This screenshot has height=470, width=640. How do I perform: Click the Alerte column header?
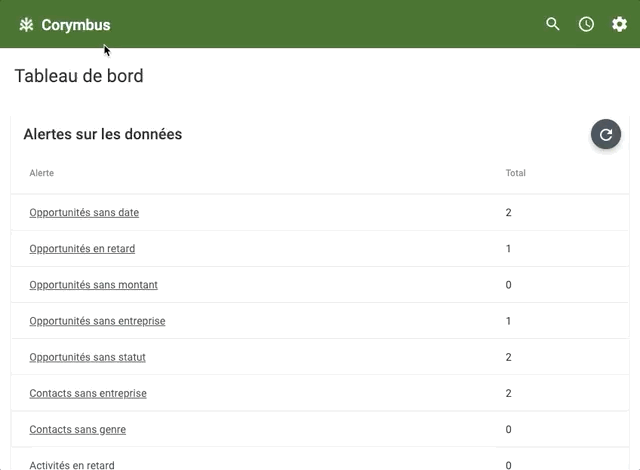coord(42,173)
